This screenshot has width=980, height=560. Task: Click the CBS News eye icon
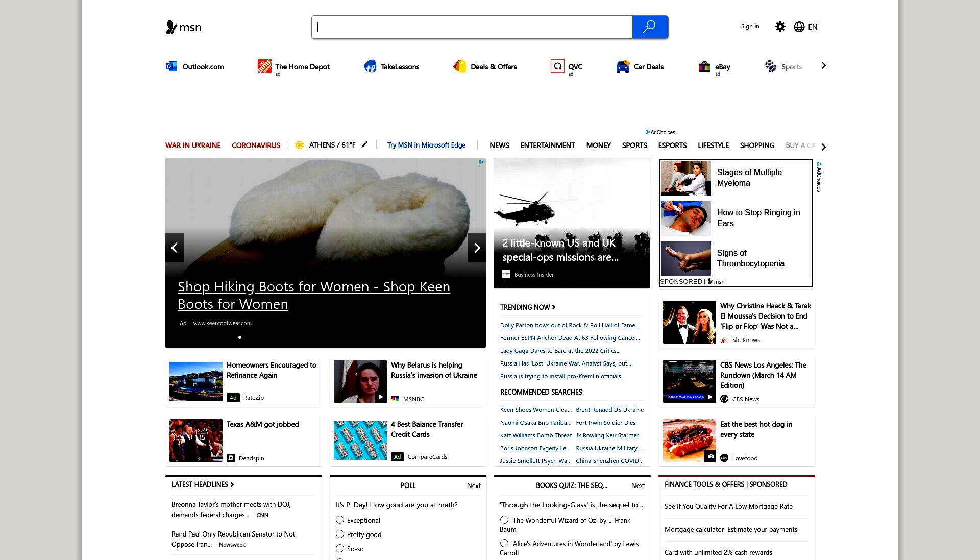724,399
